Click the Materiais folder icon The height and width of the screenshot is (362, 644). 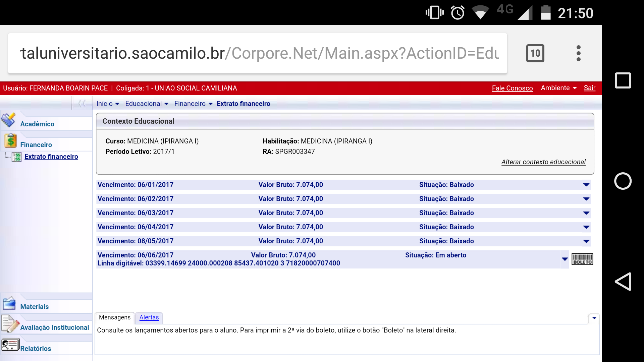point(9,303)
